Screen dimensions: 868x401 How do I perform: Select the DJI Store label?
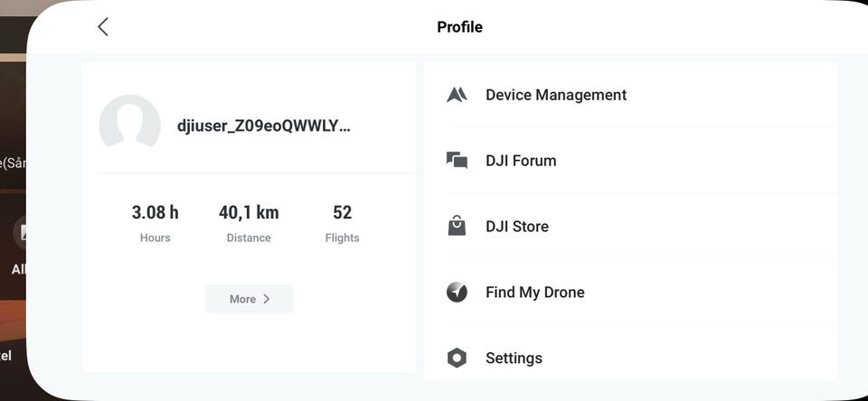point(517,226)
